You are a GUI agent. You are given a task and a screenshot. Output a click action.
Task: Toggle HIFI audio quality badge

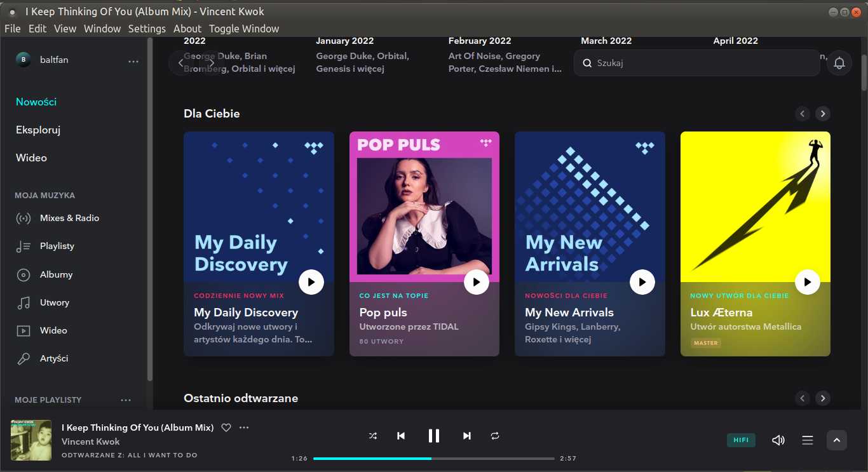741,440
